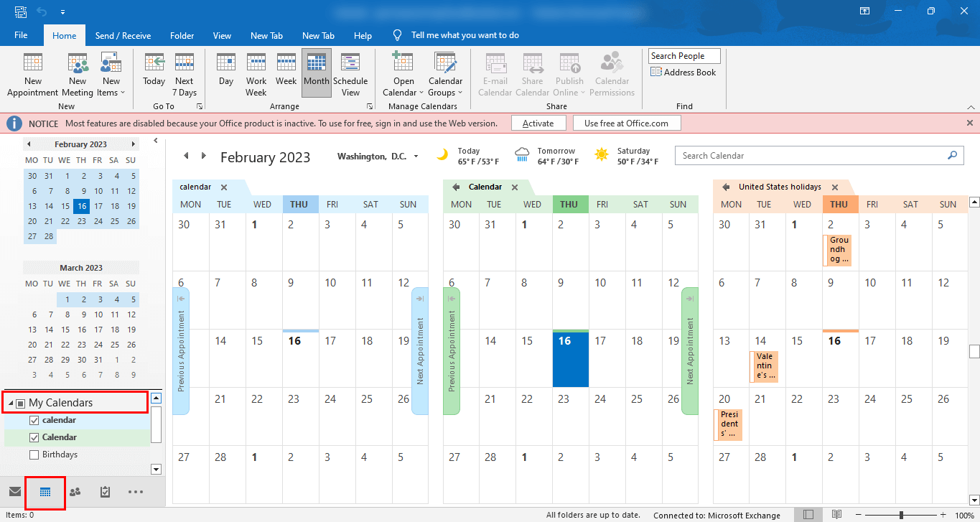Open the Folder ribbon tab

point(182,35)
